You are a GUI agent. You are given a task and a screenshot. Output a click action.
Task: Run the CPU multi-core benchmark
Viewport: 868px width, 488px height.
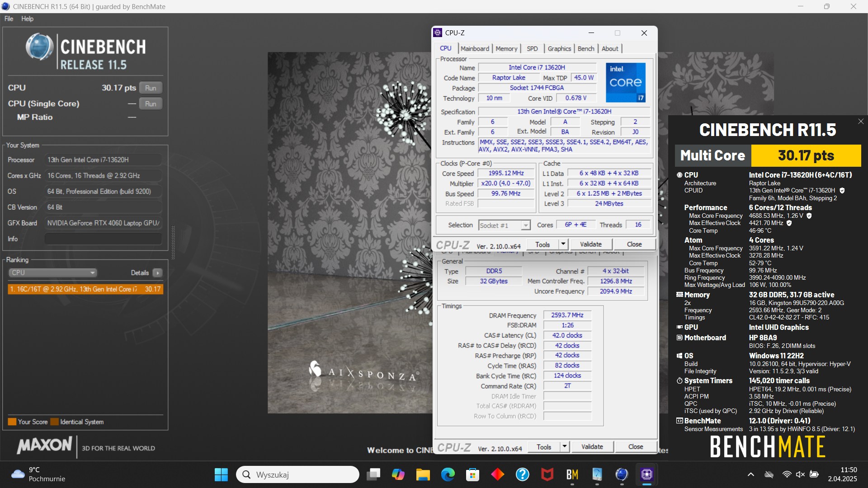(151, 88)
